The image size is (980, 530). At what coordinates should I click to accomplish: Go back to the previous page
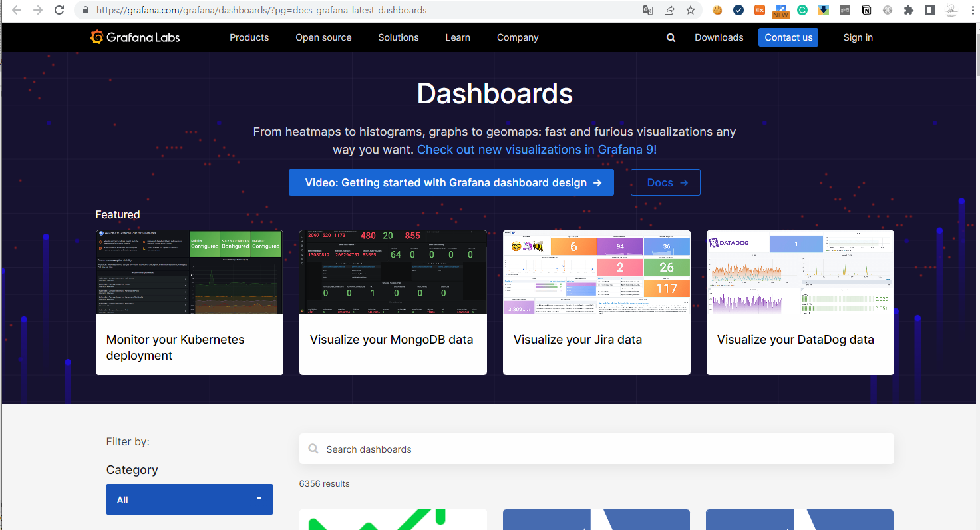coord(17,11)
